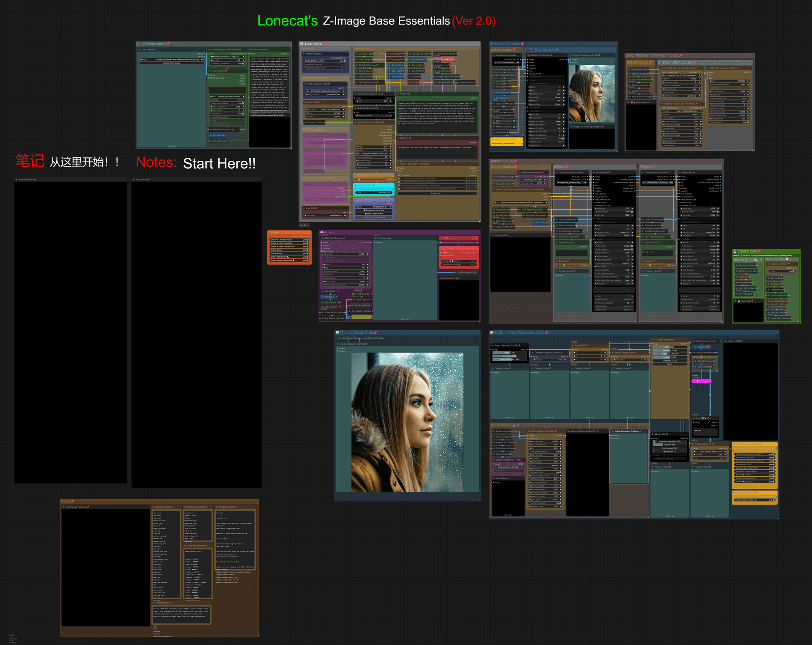Collapse the Load VAE node dot
Screen dimensions: 812x645
tap(304, 208)
